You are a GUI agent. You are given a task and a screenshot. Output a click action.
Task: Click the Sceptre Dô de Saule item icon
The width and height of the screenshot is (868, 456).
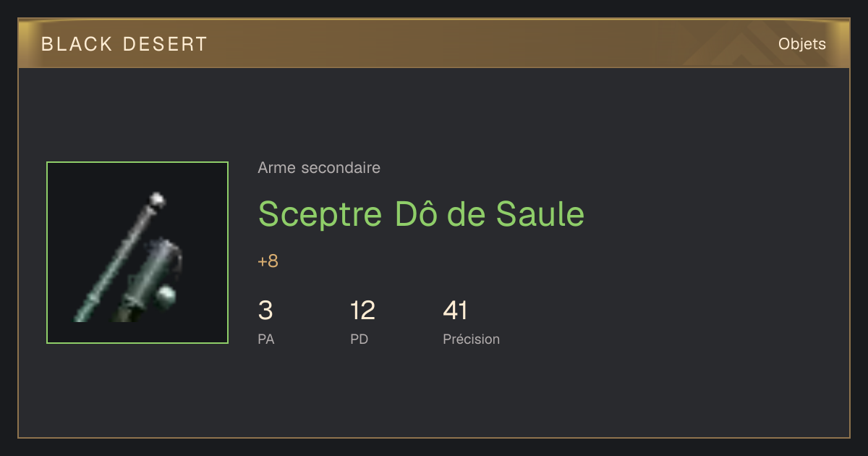[x=137, y=253]
